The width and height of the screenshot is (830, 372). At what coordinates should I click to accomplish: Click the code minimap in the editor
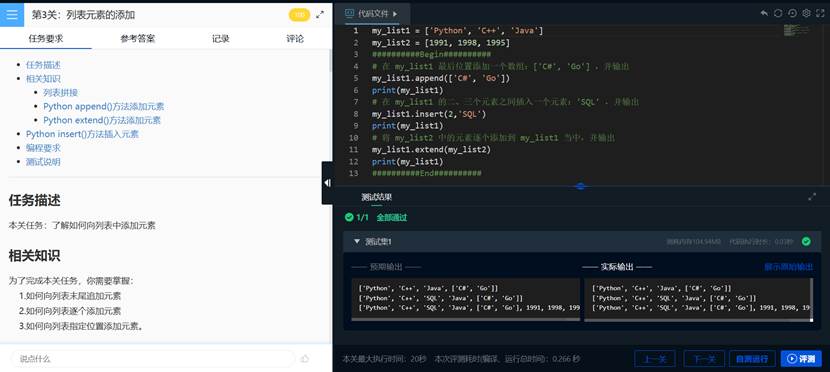coord(797,31)
